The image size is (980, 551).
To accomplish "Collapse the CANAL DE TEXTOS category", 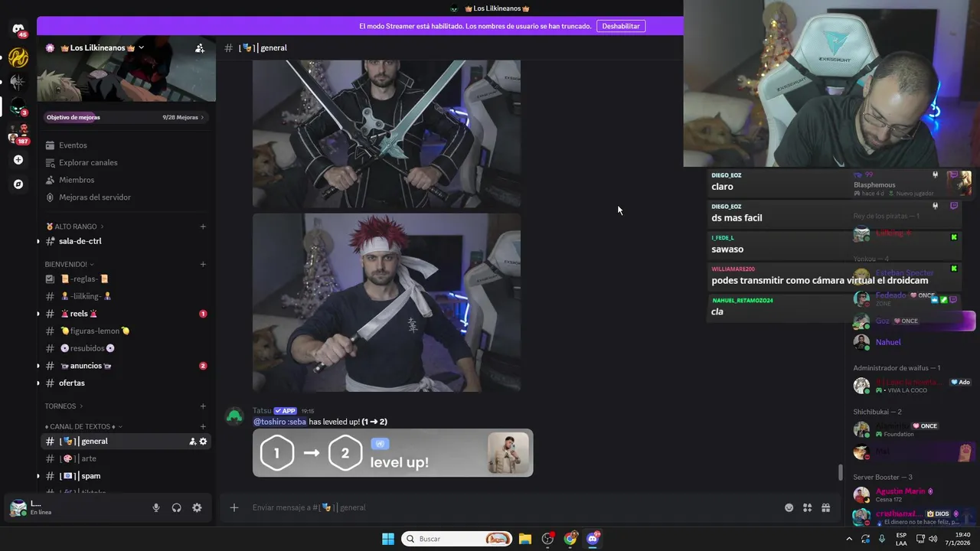I will pos(83,426).
